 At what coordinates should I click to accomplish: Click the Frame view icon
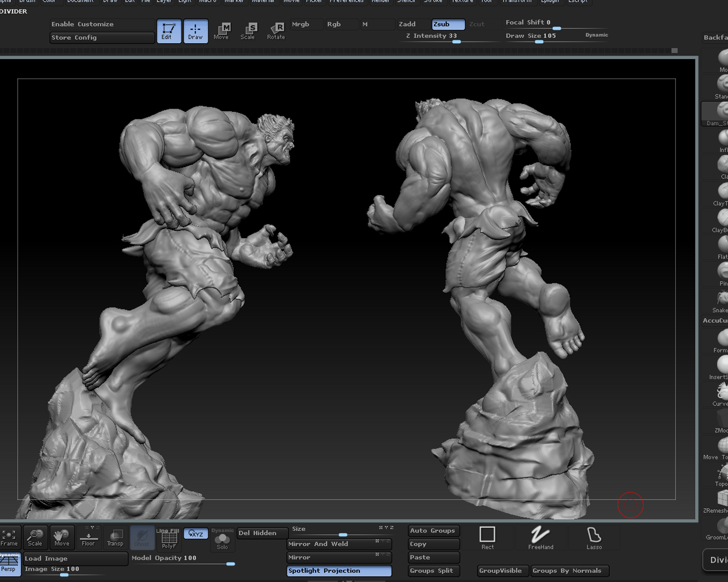(x=9, y=538)
